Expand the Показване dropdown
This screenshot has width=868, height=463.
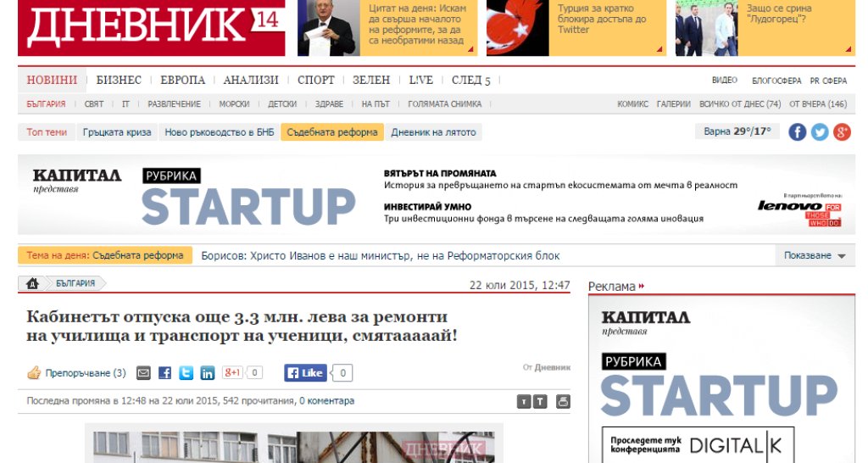tap(815, 255)
